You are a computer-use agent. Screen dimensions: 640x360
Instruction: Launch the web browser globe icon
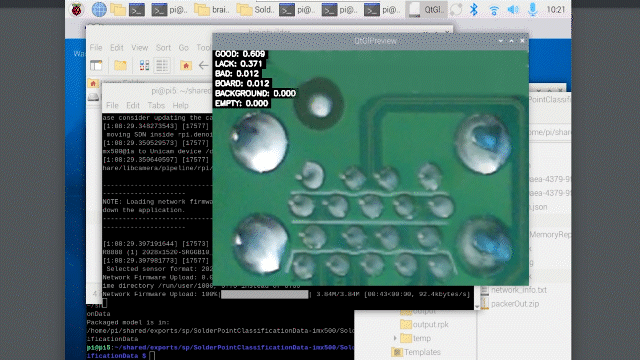(x=99, y=9)
